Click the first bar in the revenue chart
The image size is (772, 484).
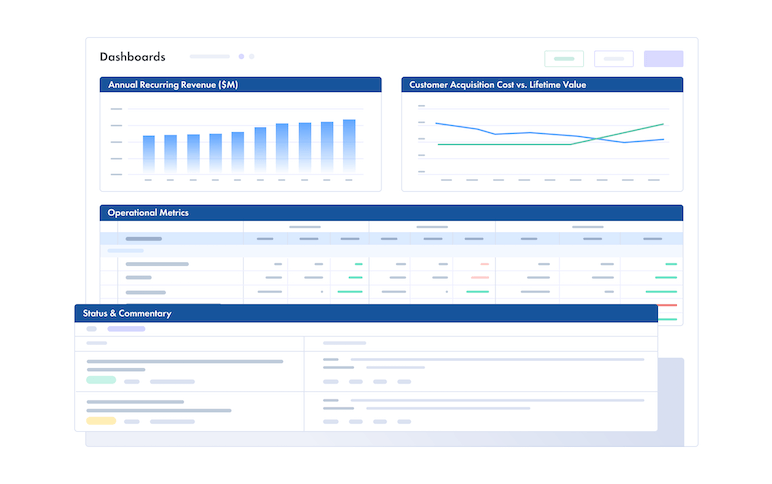coord(149,154)
